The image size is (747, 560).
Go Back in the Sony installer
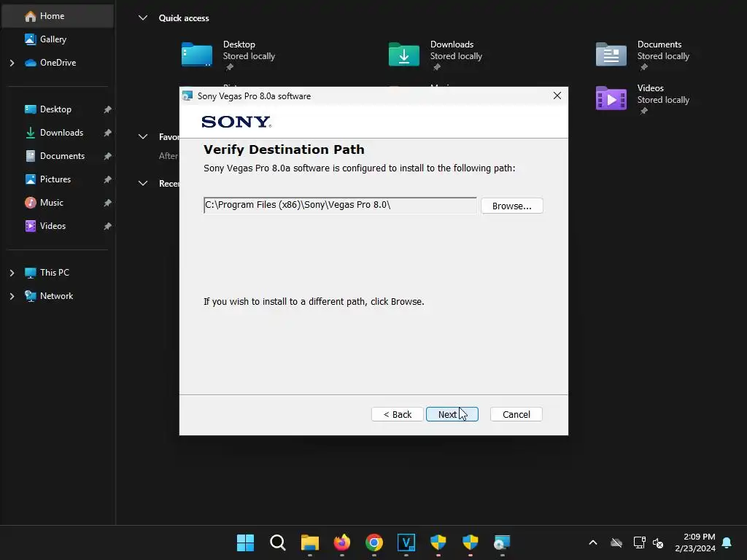tap(398, 414)
